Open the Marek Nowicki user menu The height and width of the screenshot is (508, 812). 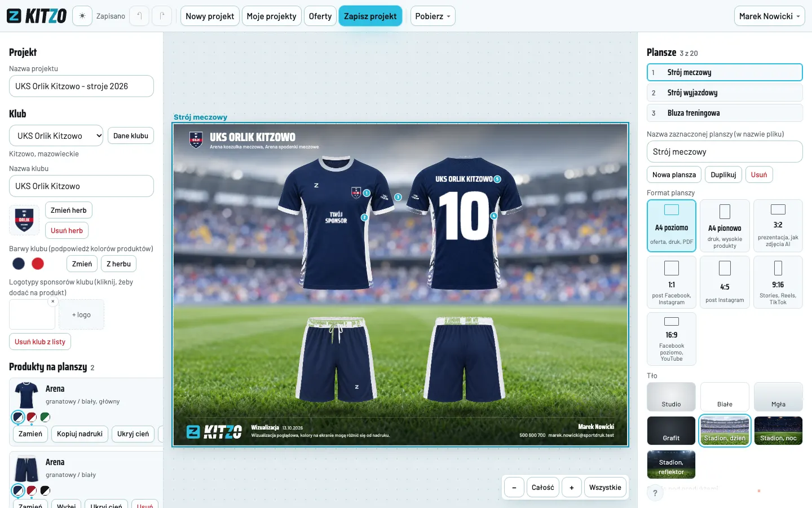click(769, 16)
